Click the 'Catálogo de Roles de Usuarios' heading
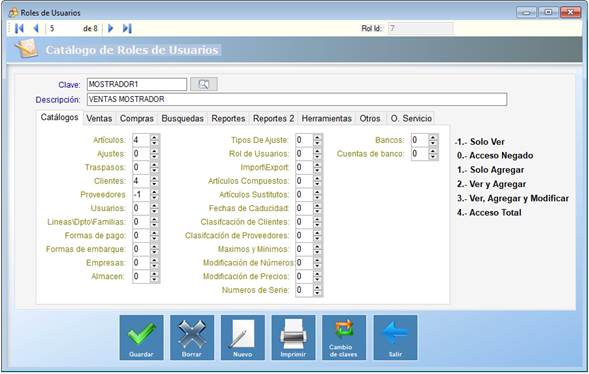 tap(132, 50)
